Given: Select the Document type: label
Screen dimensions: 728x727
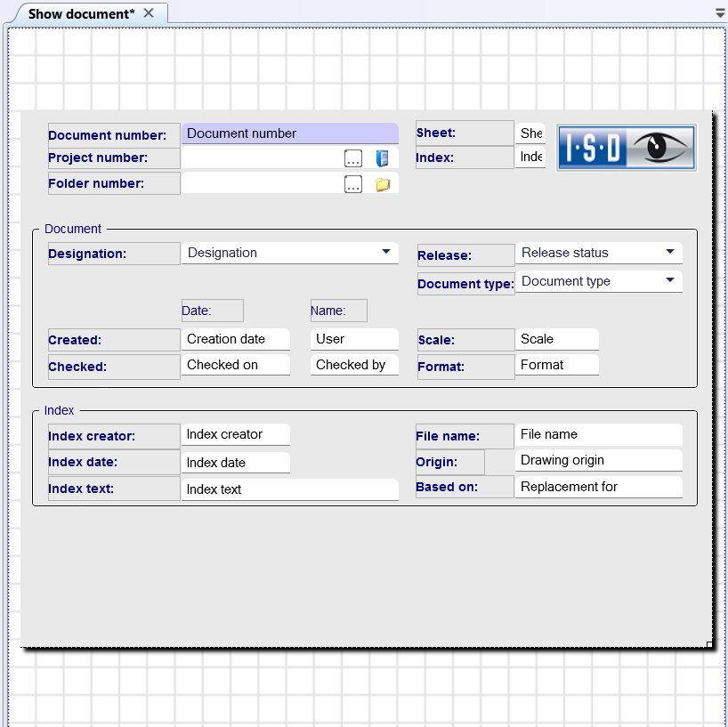Looking at the screenshot, I should point(465,284).
